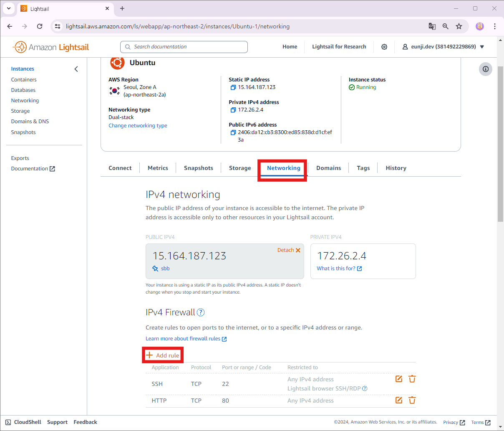View site information icon in address bar
504x431 pixels.
click(x=58, y=26)
